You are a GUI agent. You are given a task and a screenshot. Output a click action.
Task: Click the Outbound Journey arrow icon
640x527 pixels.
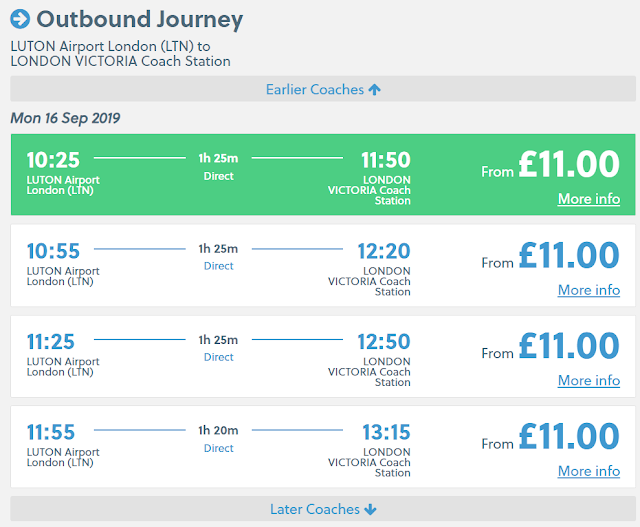coord(20,19)
